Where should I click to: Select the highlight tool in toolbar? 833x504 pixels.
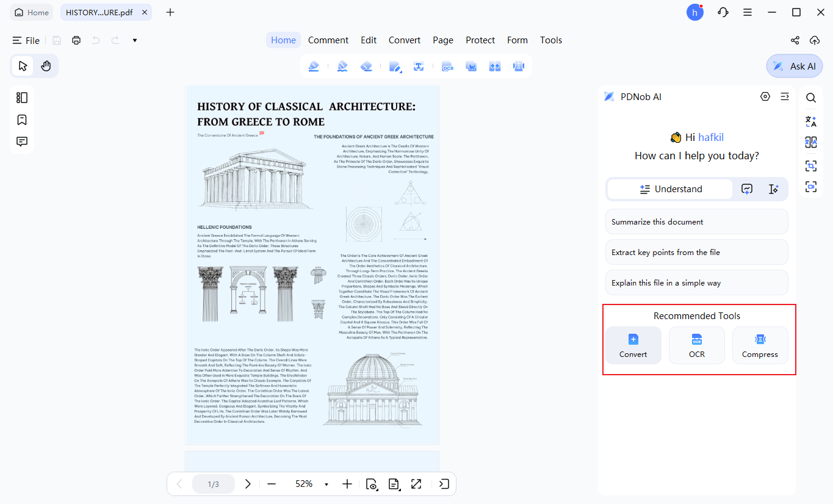(314, 66)
